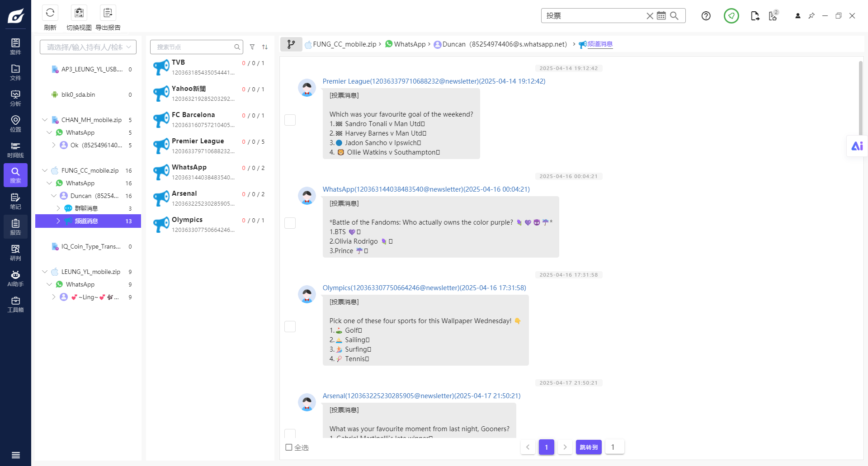Click the 切换视图 switch view icon
Screen dimensions: 868x466
pyautogui.click(x=79, y=13)
